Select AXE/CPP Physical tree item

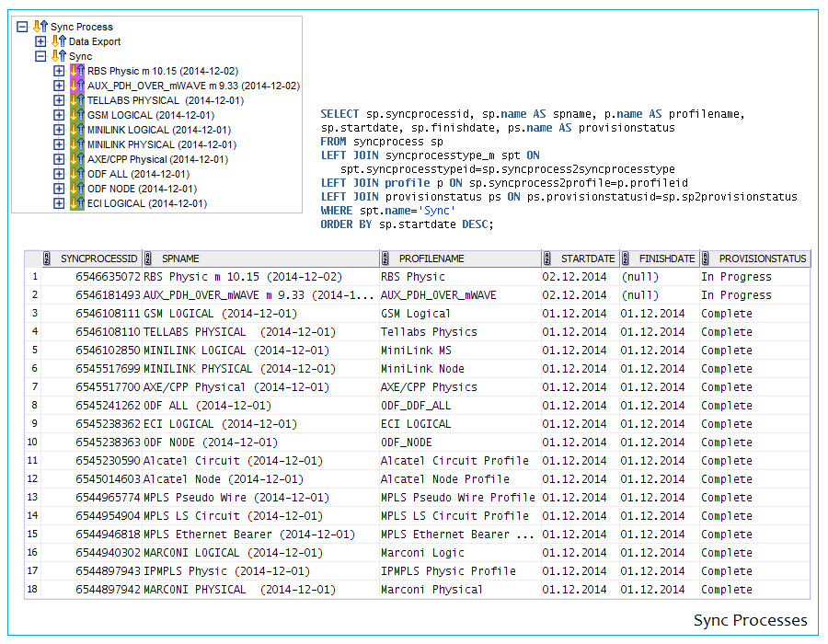point(157,159)
